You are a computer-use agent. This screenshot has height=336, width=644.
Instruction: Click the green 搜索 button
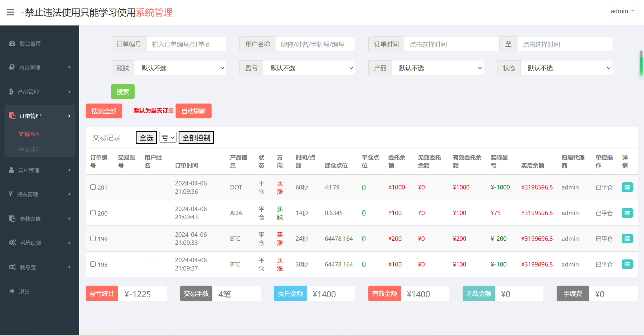click(123, 92)
